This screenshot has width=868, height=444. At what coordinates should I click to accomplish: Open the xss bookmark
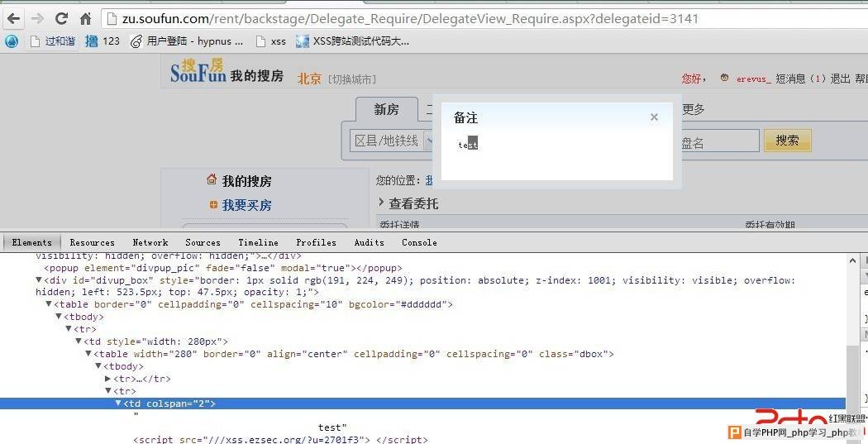[x=271, y=41]
